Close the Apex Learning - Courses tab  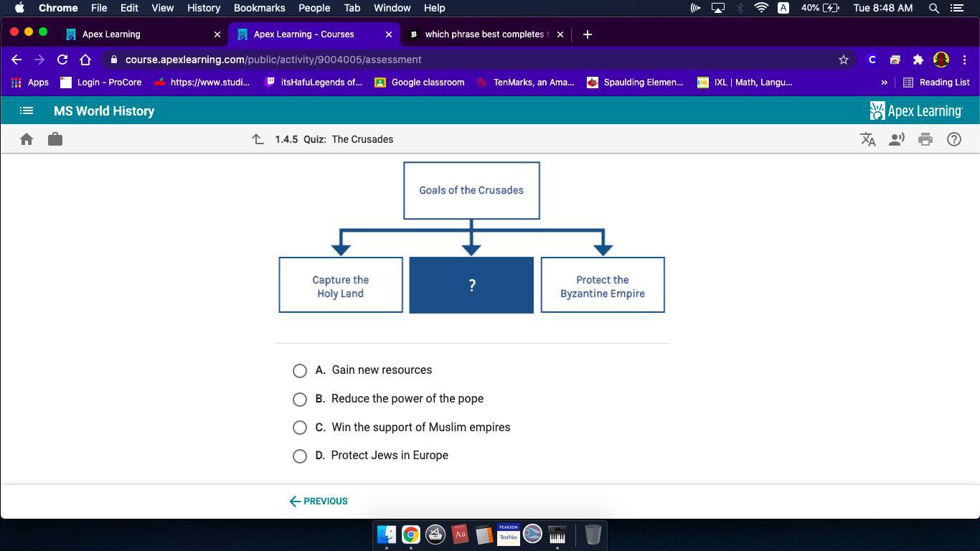tap(389, 34)
